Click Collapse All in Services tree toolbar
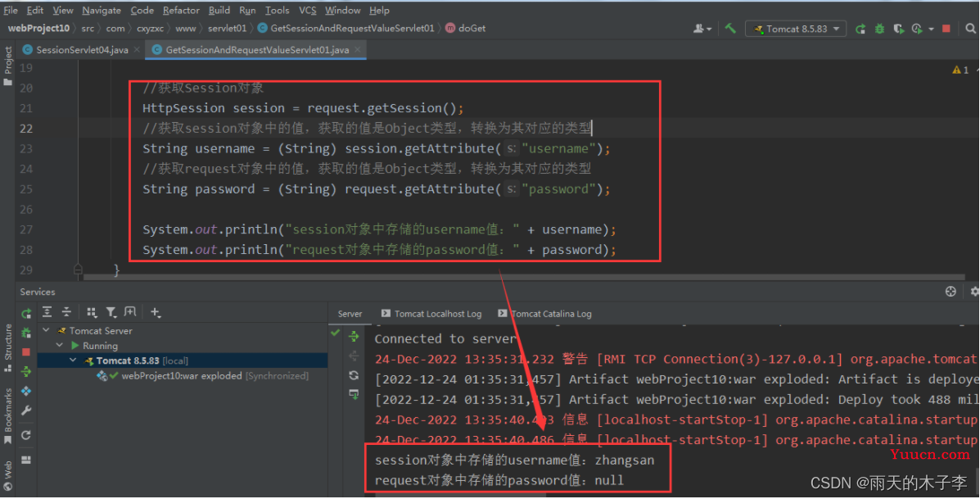The height and width of the screenshot is (499, 980). [x=66, y=312]
